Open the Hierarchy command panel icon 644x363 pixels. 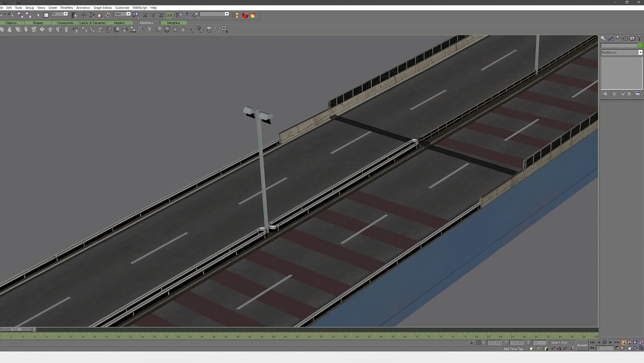click(618, 38)
